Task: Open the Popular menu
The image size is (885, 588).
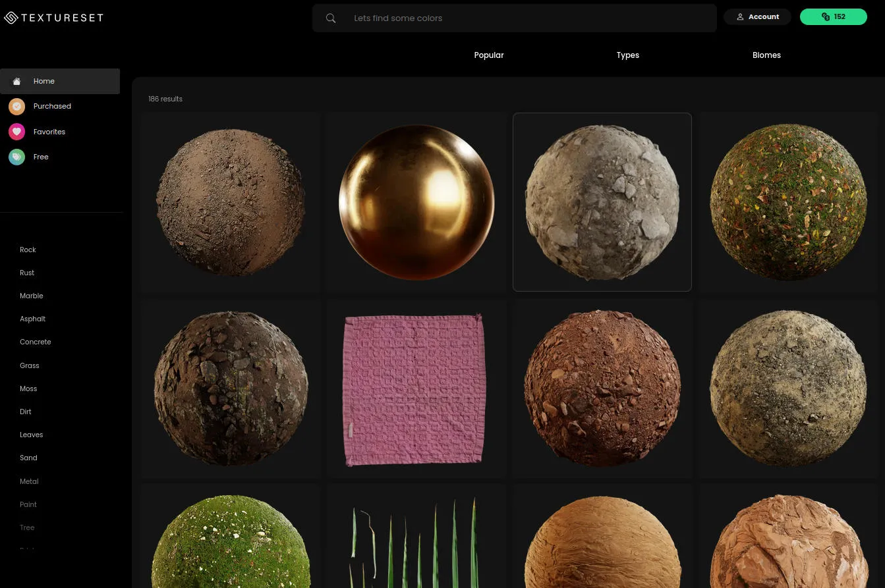Action: [489, 55]
